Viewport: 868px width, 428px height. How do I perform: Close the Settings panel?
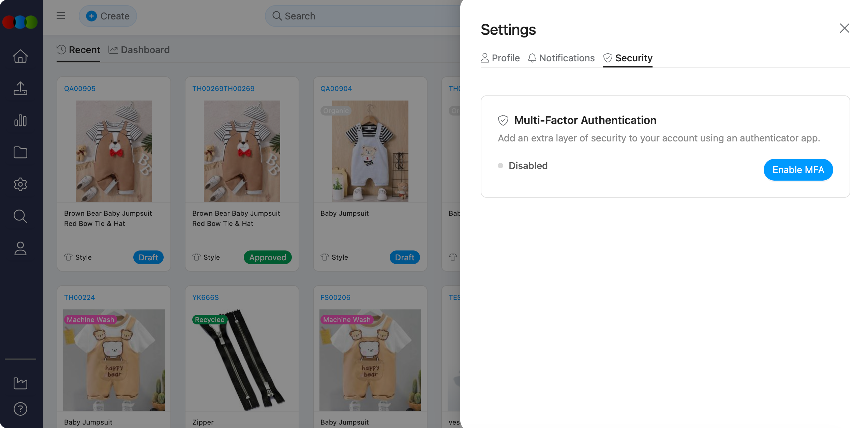[x=844, y=28]
